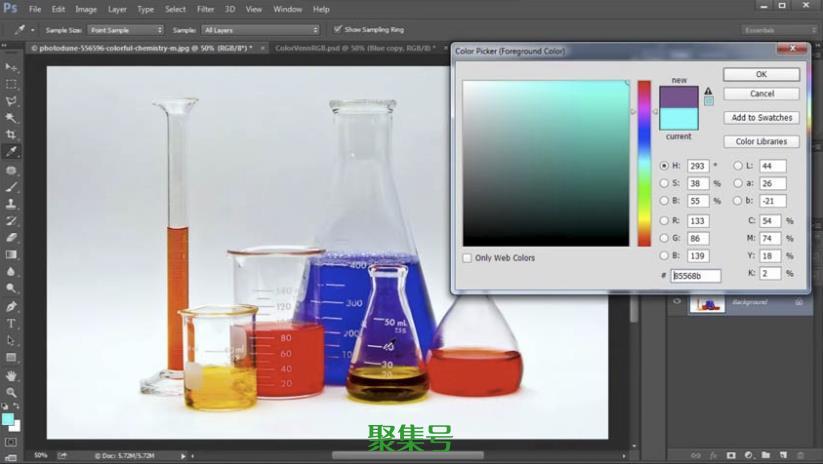Click the out-of-gamut warning triangle icon
823x464 pixels.
[x=708, y=91]
